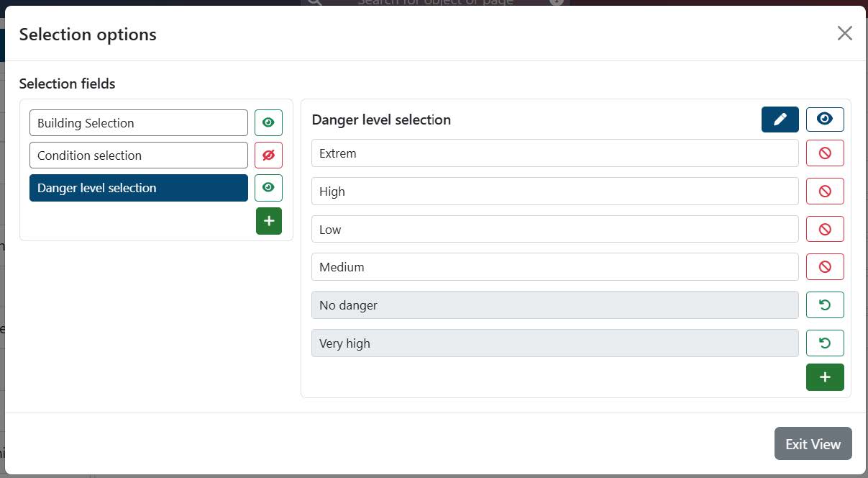This screenshot has width=868, height=478.
Task: Deactivate the Low option via ban icon
Action: [x=825, y=229]
